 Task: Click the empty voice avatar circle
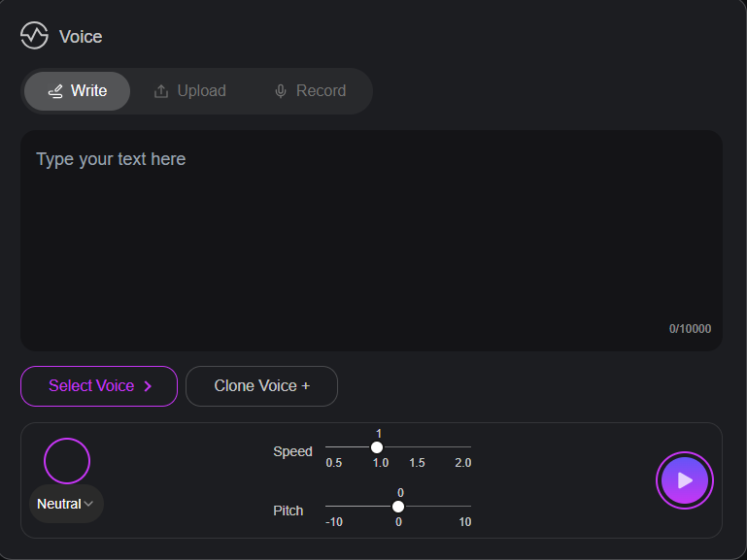tap(67, 461)
